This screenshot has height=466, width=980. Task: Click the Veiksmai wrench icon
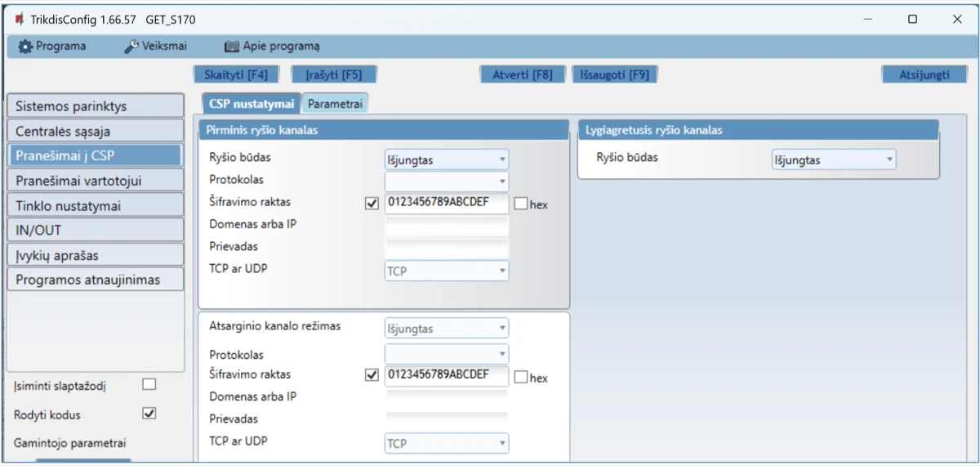131,47
